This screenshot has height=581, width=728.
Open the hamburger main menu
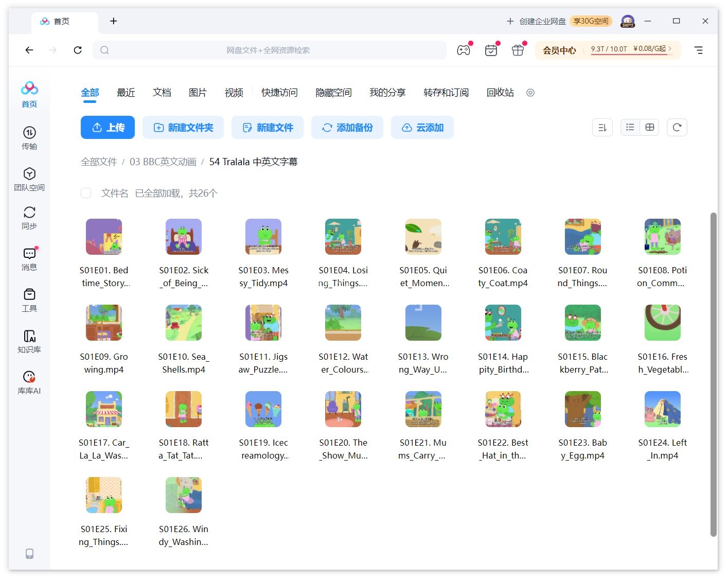pos(699,50)
